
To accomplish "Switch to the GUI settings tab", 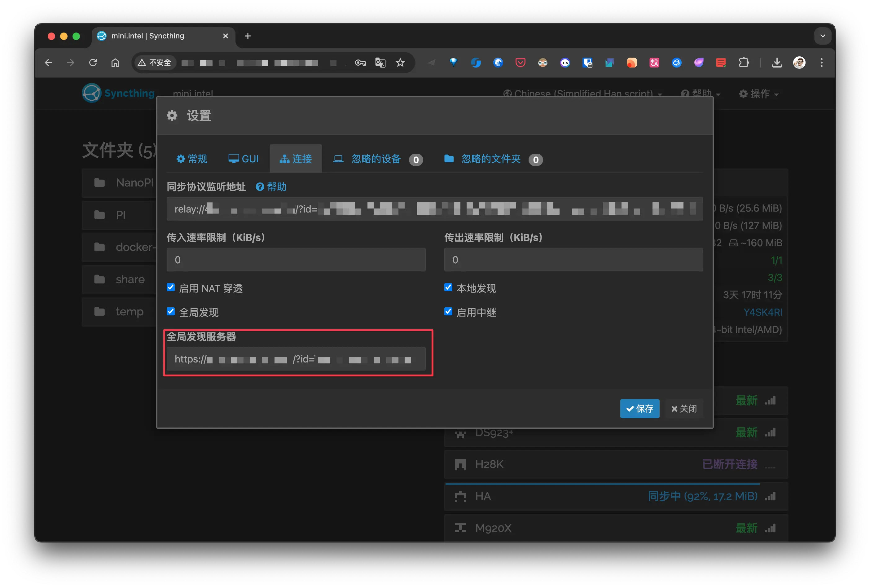I will [244, 159].
